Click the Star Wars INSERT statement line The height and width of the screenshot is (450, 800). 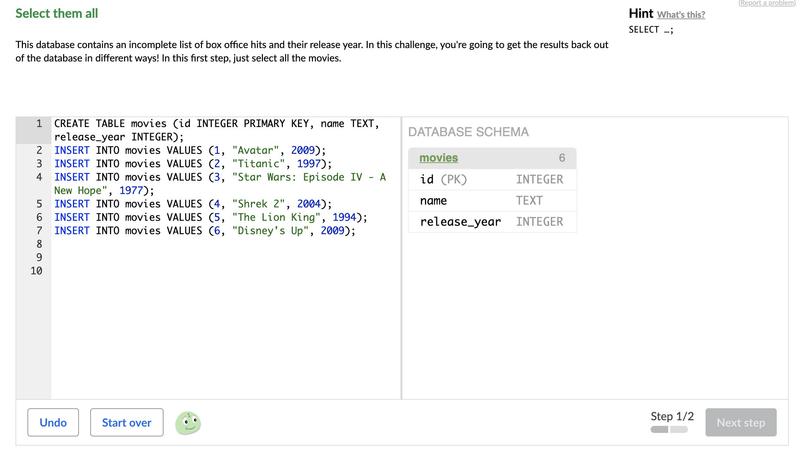220,184
